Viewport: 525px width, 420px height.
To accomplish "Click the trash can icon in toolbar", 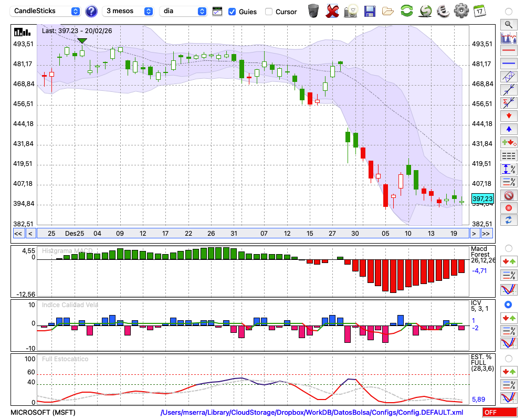I will click(x=313, y=10).
